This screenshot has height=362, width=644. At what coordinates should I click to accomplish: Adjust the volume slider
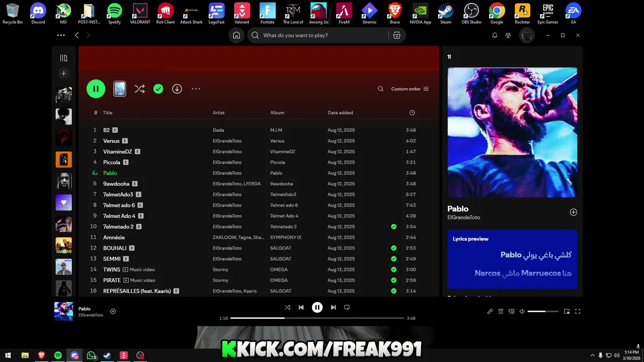pos(543,312)
